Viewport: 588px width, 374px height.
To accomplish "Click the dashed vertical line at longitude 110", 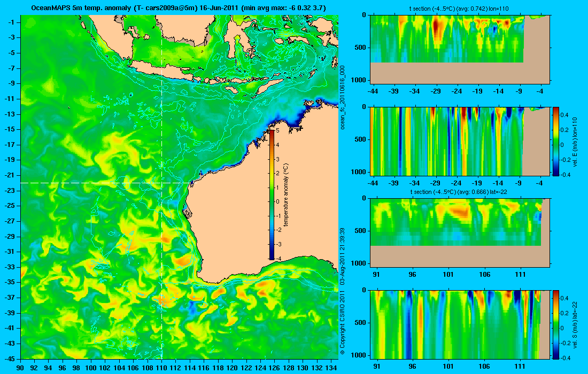I will [161, 186].
